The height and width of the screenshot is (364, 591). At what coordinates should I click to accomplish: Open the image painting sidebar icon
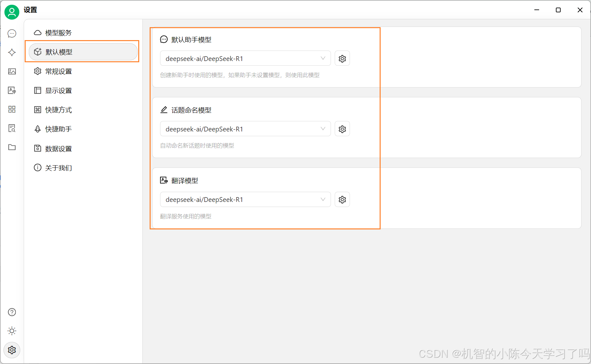pyautogui.click(x=12, y=71)
